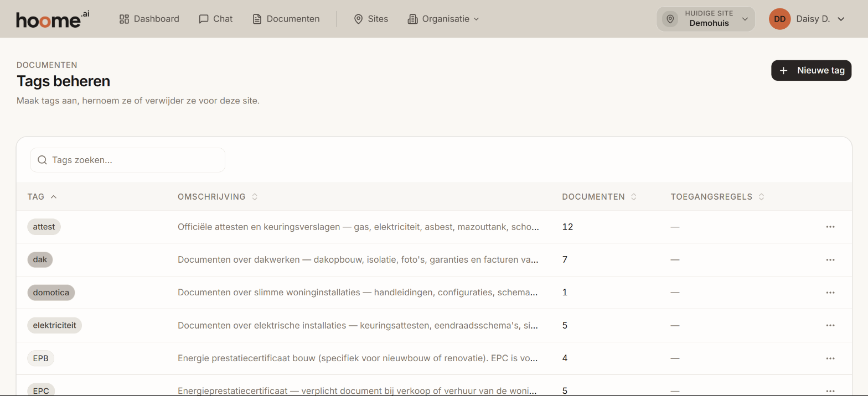
Task: Open the Huidige site Demohuis selector
Action: click(x=706, y=19)
